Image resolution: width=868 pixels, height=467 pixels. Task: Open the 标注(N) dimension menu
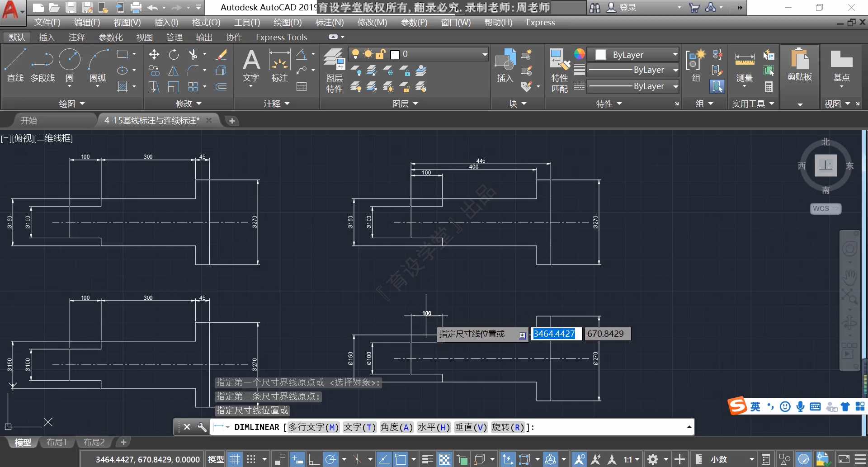330,22
